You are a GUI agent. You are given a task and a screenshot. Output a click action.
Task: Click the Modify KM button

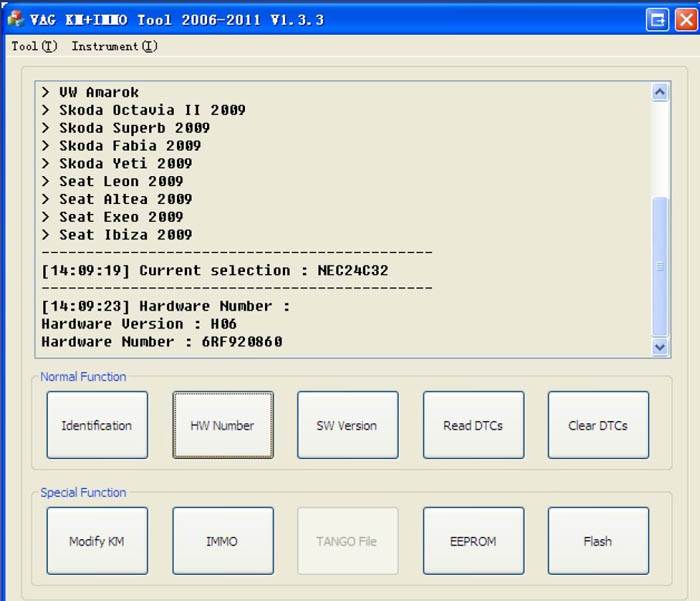97,541
